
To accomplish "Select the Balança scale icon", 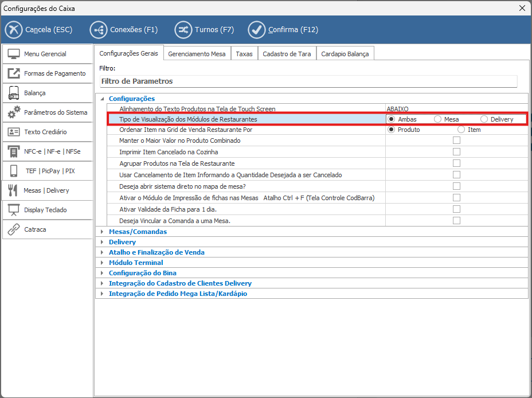I will tap(14, 93).
